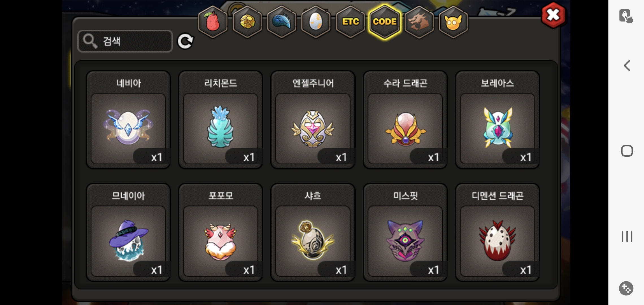Open the yellow owl mask tab

point(453,22)
